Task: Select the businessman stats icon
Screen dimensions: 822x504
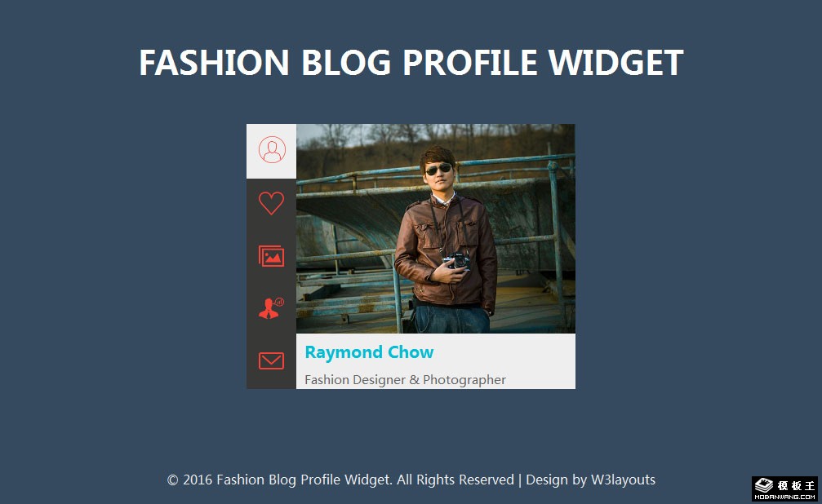Action: [x=272, y=308]
